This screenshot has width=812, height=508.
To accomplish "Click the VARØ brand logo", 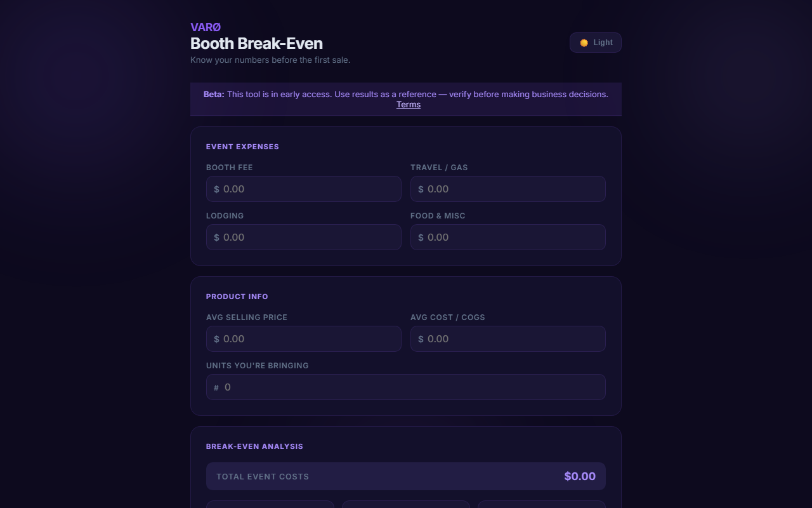I will click(206, 27).
